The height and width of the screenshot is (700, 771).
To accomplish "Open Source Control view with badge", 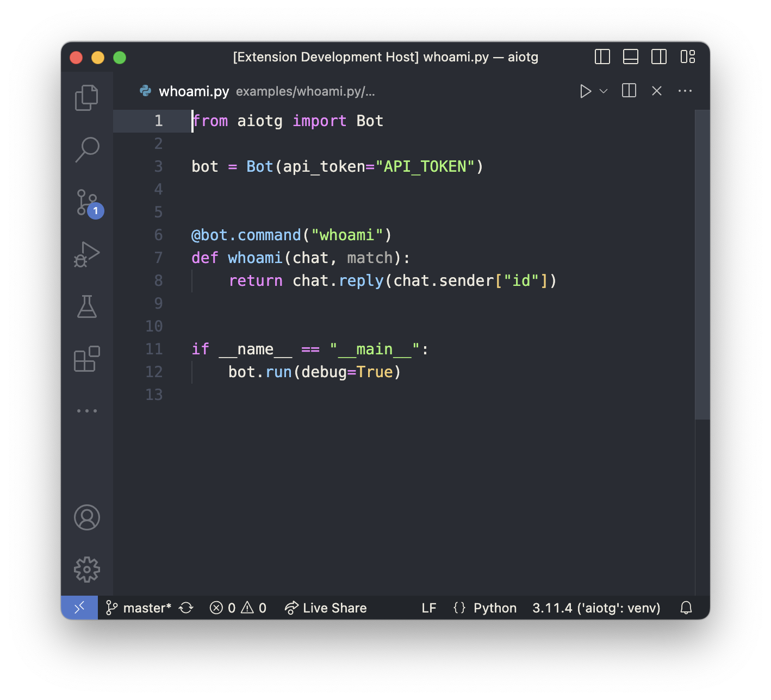I will (89, 203).
